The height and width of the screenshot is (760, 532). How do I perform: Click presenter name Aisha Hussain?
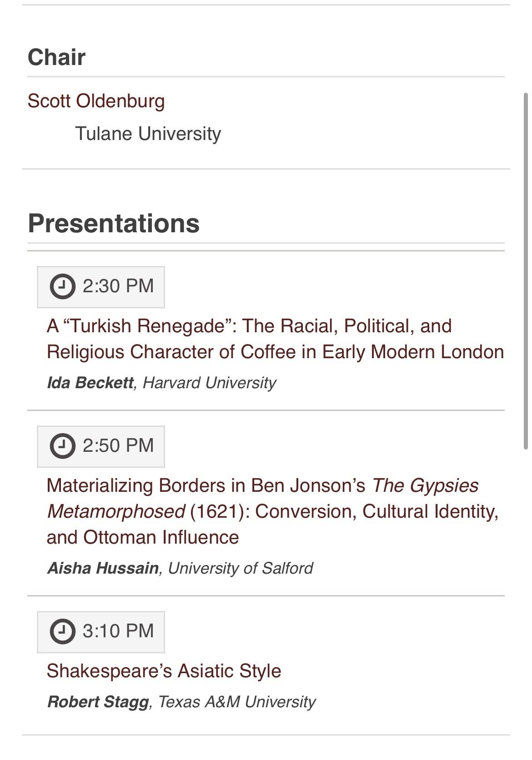103,568
